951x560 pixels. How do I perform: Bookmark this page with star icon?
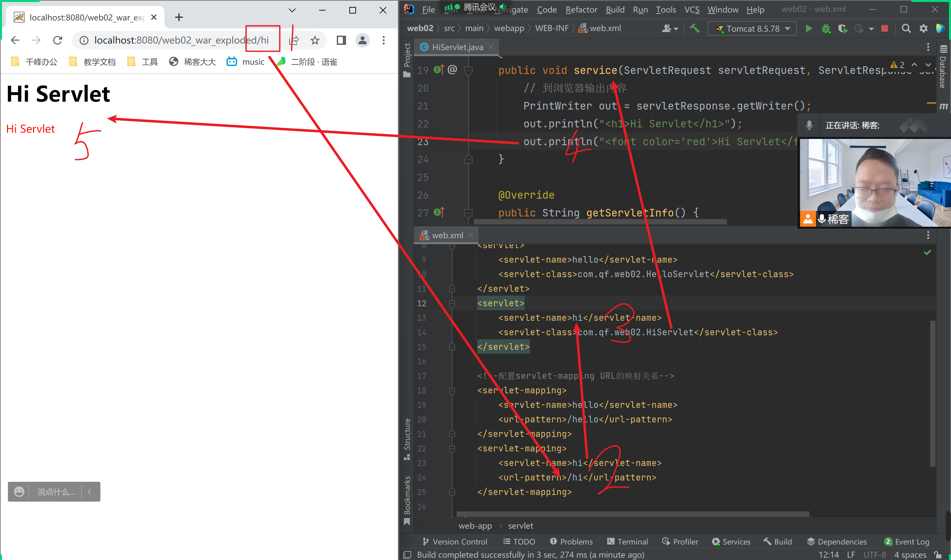pyautogui.click(x=315, y=40)
